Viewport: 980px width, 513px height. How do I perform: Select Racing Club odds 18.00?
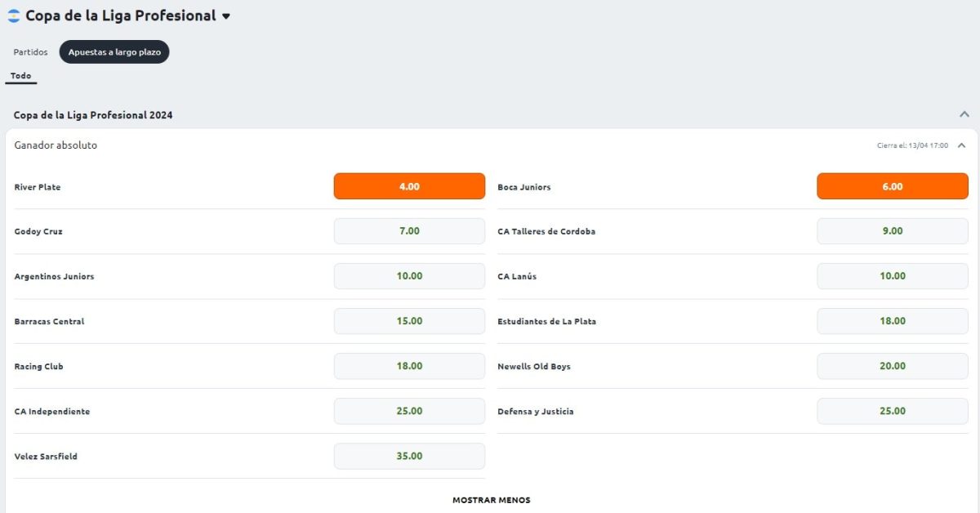[x=409, y=366]
